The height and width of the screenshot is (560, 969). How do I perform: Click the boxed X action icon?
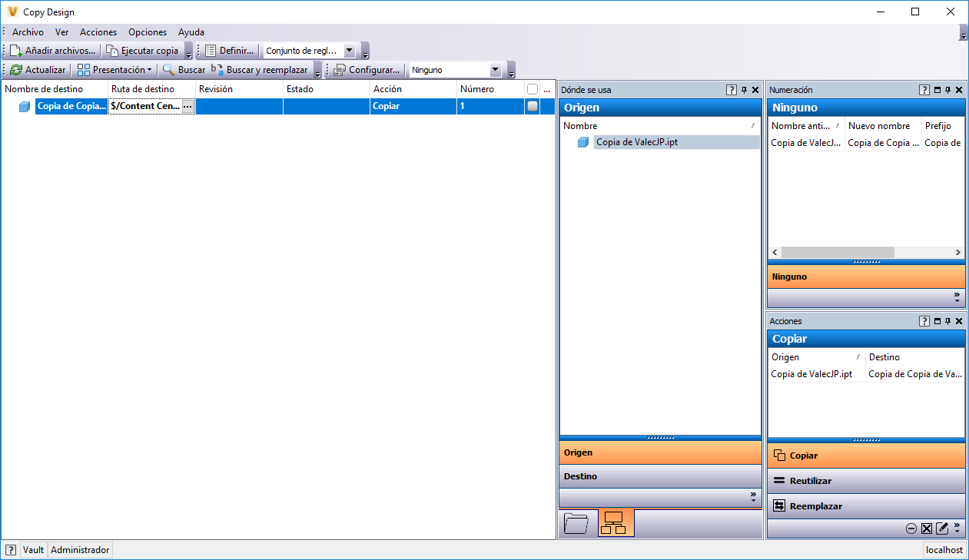pyautogui.click(x=927, y=529)
